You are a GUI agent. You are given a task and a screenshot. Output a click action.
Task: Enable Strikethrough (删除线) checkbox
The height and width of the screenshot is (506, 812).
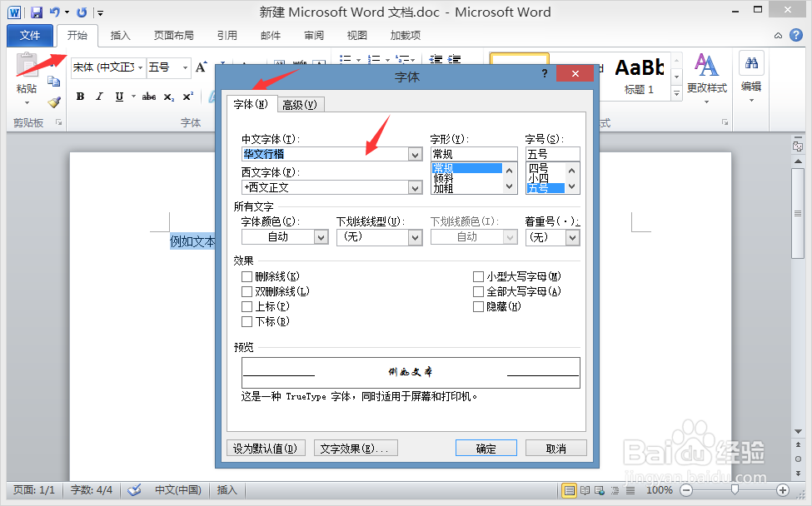point(247,277)
